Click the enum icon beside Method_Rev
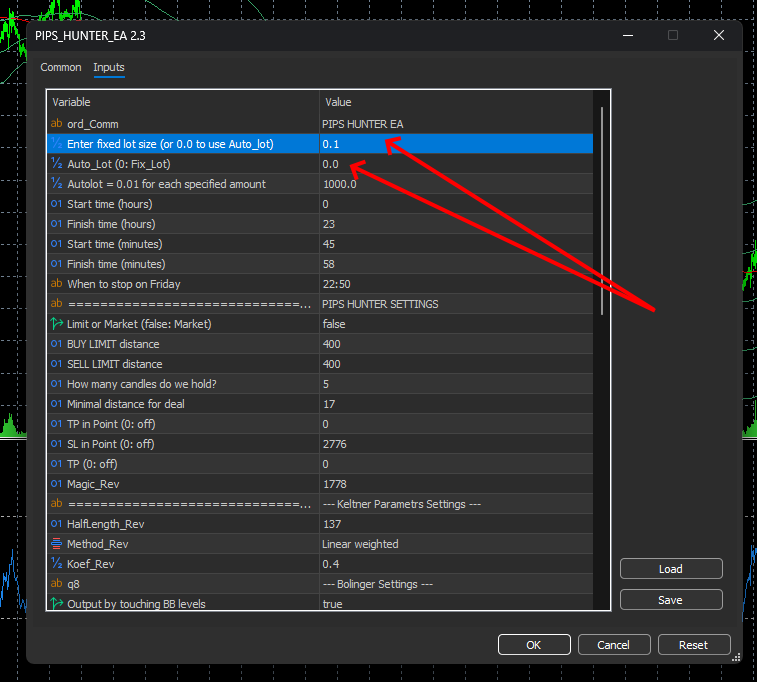The height and width of the screenshot is (682, 757). point(56,543)
